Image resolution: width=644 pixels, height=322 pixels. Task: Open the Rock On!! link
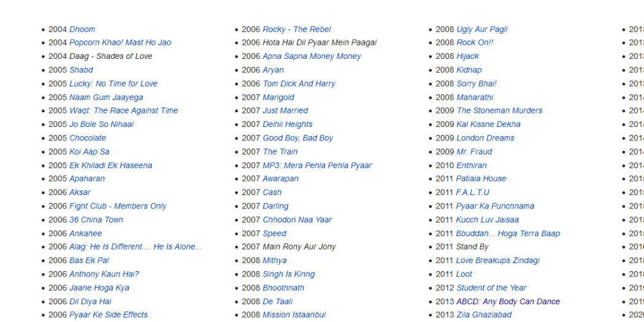coord(475,43)
